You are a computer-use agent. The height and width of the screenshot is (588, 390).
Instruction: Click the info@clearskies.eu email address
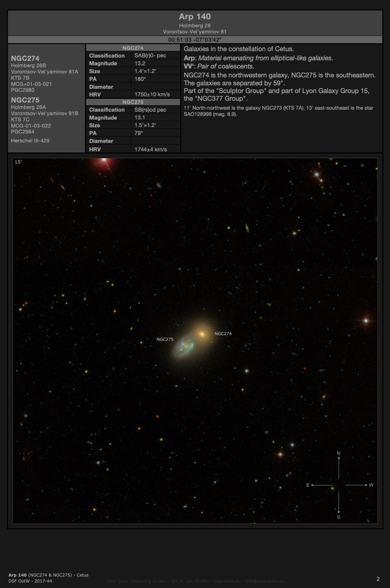tap(265, 581)
